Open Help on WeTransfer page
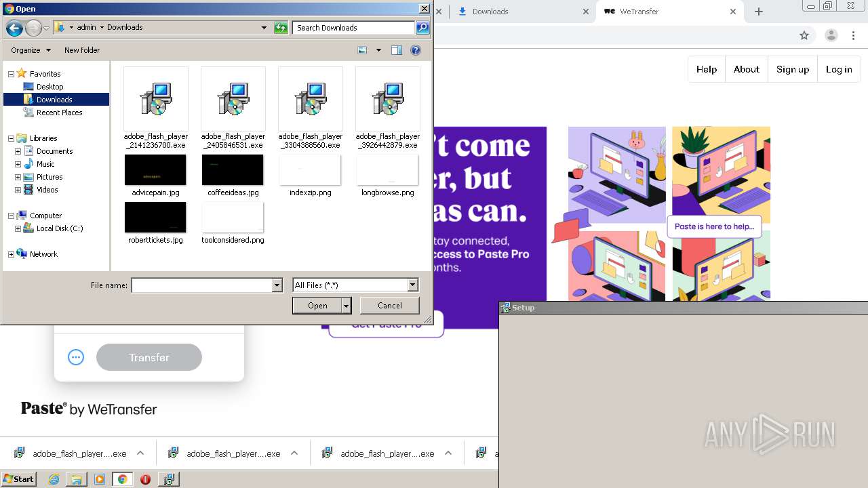868x488 pixels. pyautogui.click(x=707, y=69)
